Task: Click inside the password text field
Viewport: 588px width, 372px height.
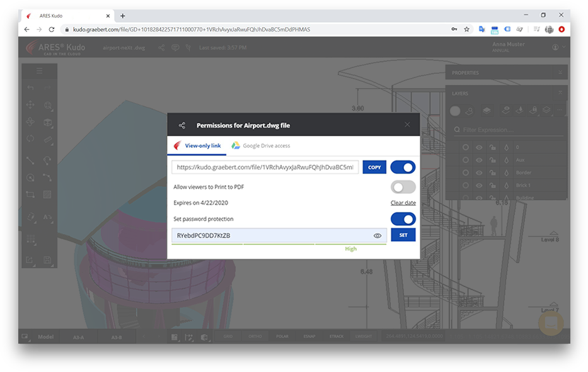Action: coord(271,235)
